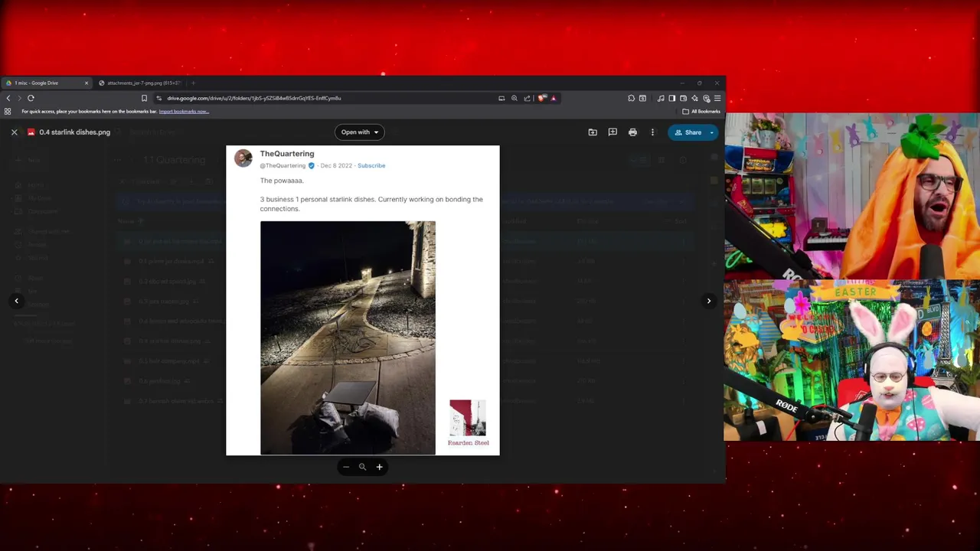Viewport: 980px width, 551px height.
Task: Click the blue Share button
Action: click(688, 132)
